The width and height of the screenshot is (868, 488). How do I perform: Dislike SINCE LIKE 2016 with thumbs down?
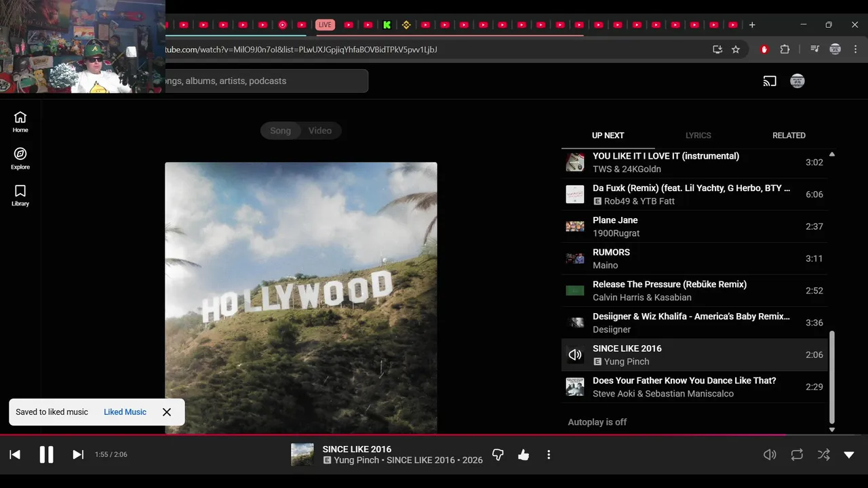pyautogui.click(x=498, y=455)
